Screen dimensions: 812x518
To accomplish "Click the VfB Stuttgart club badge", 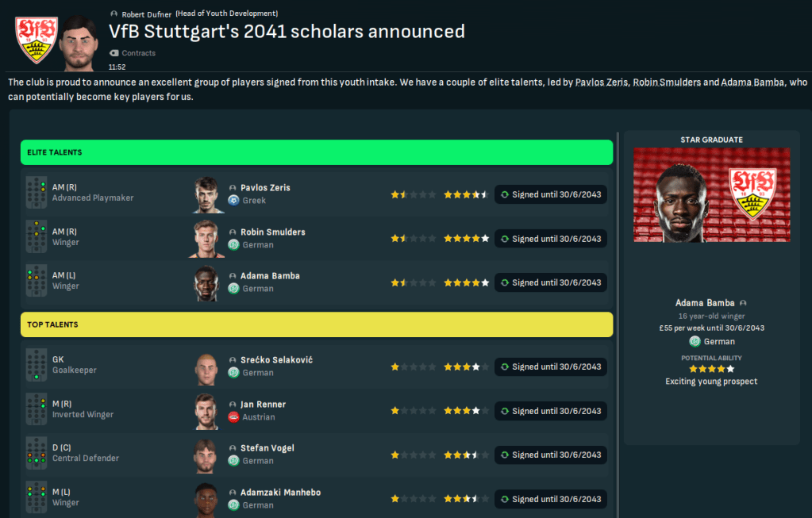I will (x=37, y=40).
